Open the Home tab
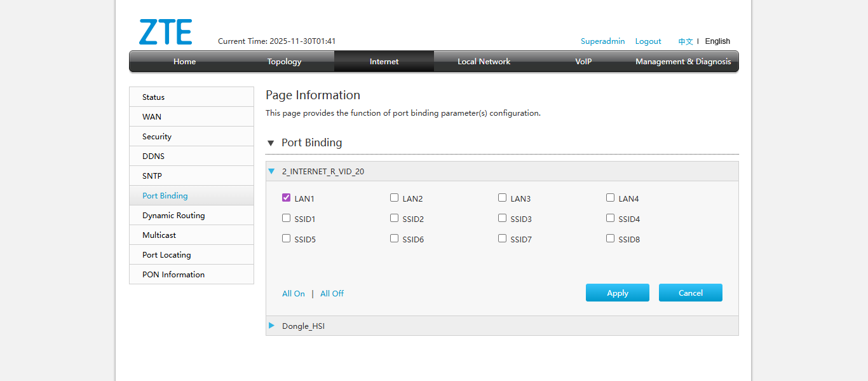The height and width of the screenshot is (381, 868). coord(184,62)
